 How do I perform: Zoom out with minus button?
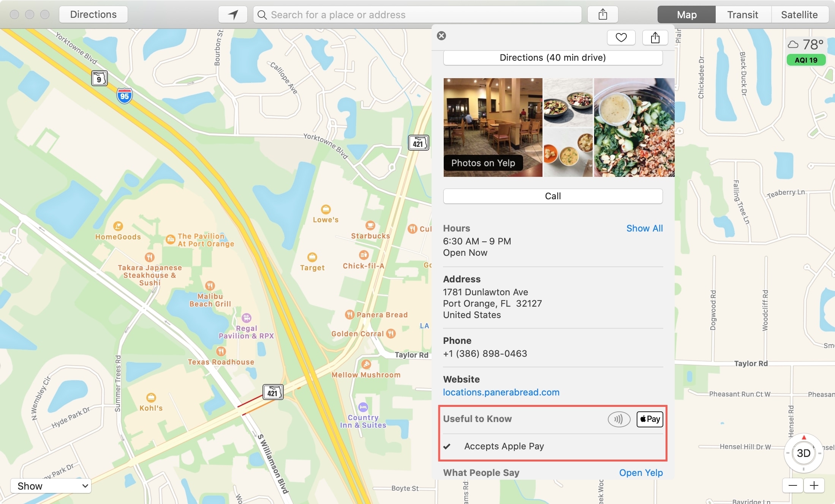coord(792,486)
